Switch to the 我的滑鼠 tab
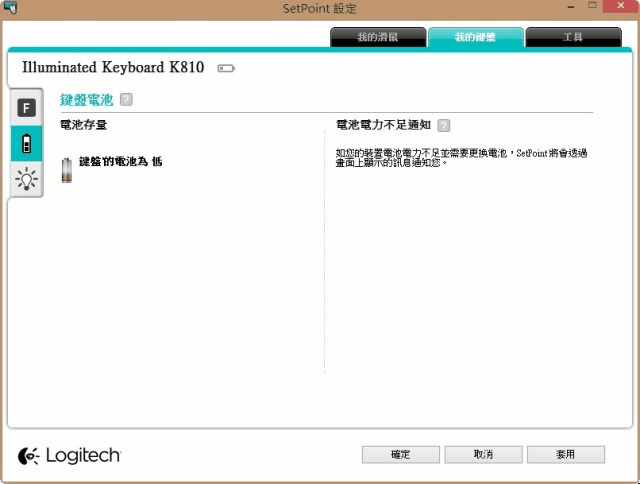 pyautogui.click(x=378, y=37)
